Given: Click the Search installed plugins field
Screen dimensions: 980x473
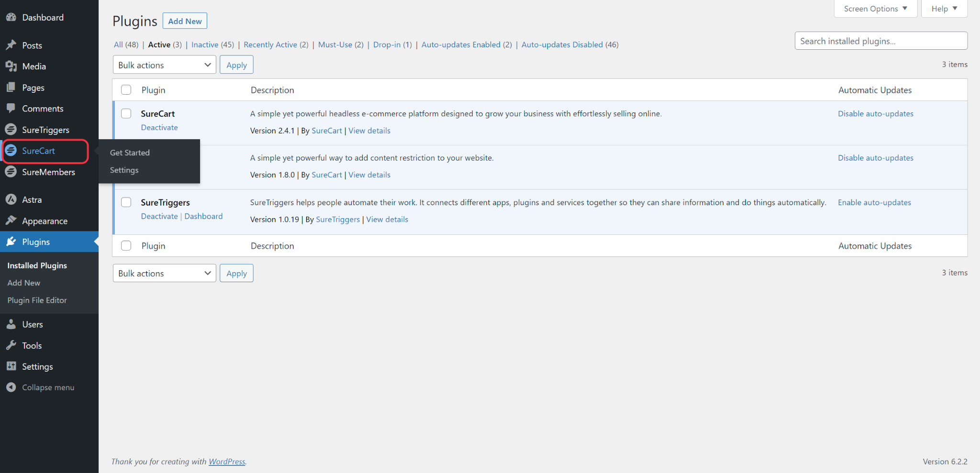Looking at the screenshot, I should pyautogui.click(x=881, y=41).
